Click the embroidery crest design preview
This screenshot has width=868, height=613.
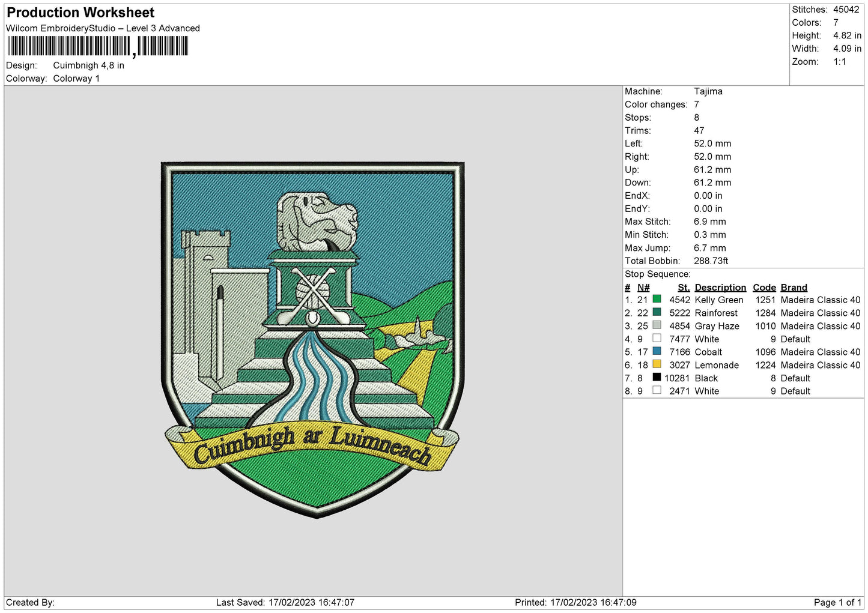pyautogui.click(x=312, y=339)
